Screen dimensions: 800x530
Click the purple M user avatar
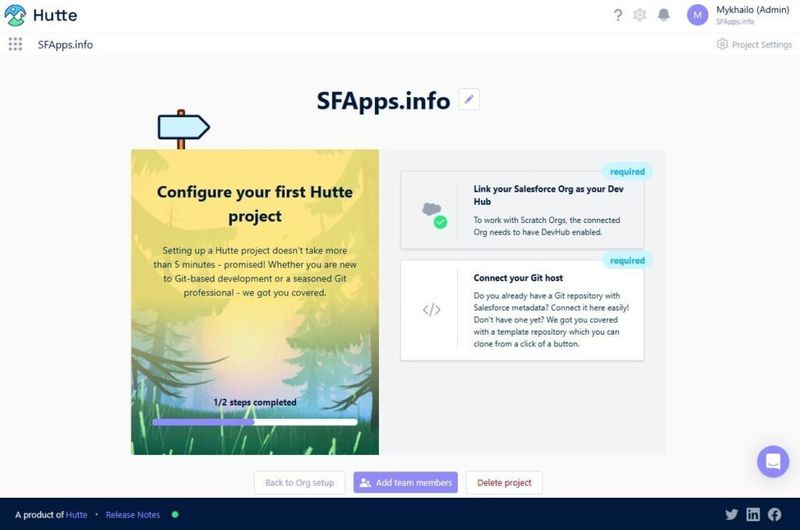click(697, 15)
